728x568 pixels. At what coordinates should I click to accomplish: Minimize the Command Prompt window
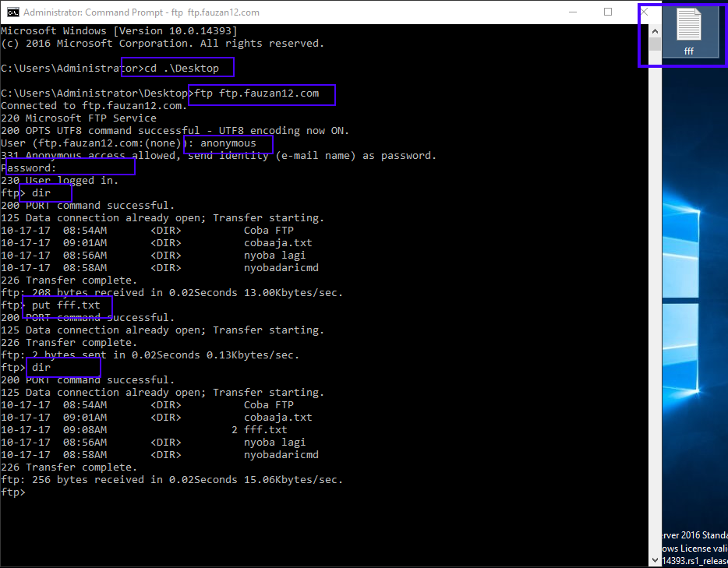tap(573, 12)
